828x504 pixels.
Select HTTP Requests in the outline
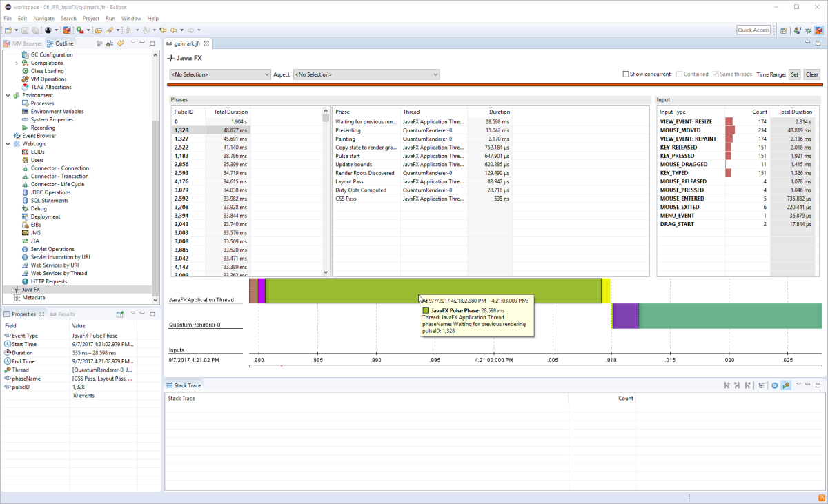click(49, 281)
